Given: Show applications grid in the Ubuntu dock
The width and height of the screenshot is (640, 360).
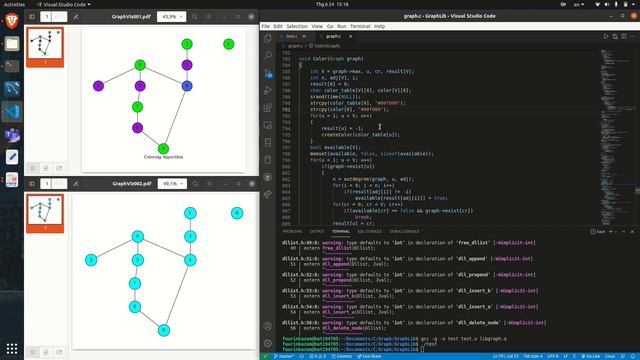Looking at the screenshot, I should pos(12,348).
